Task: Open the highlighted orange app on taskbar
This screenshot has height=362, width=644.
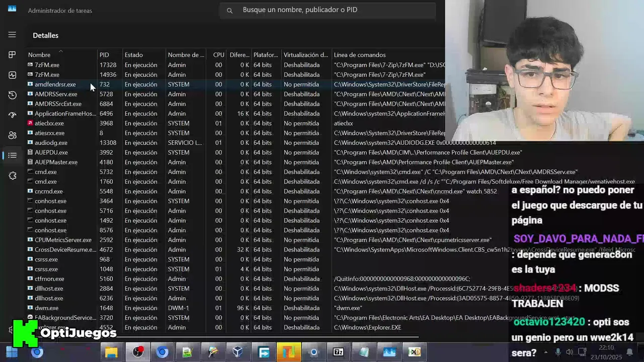Action: click(x=288, y=352)
